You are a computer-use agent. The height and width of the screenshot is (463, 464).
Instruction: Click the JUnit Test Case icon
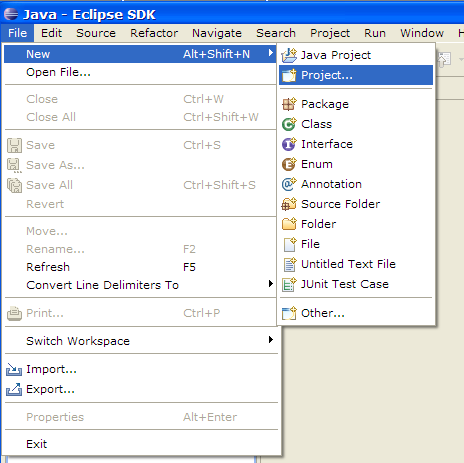tap(289, 284)
